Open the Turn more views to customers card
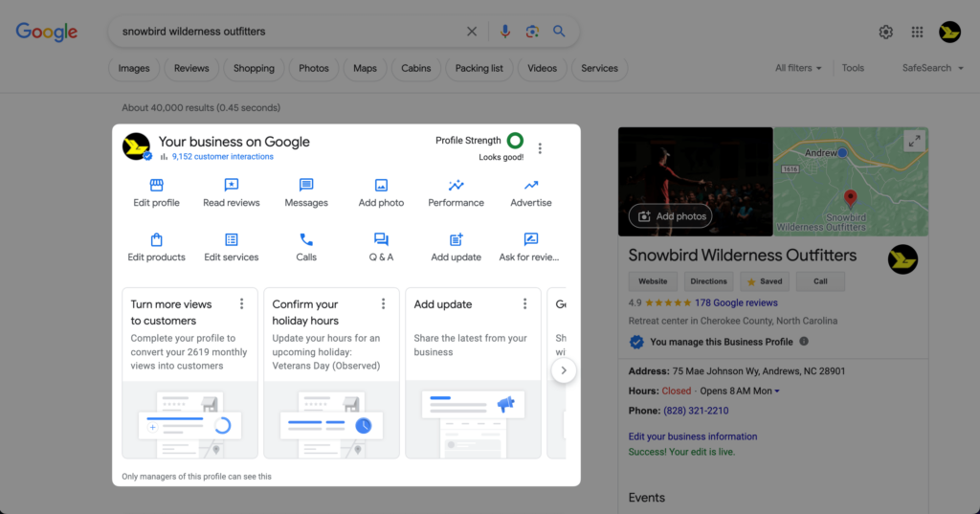The height and width of the screenshot is (514, 980). [190, 372]
